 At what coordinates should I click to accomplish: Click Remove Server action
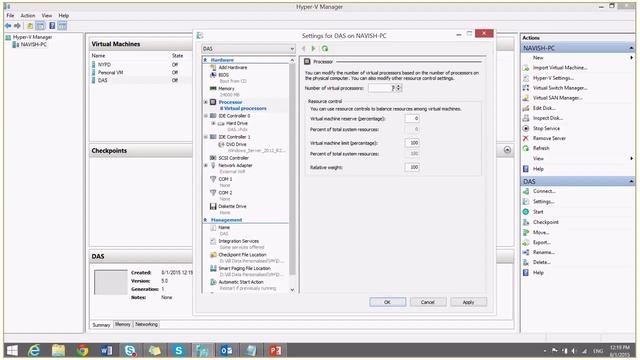(x=549, y=138)
